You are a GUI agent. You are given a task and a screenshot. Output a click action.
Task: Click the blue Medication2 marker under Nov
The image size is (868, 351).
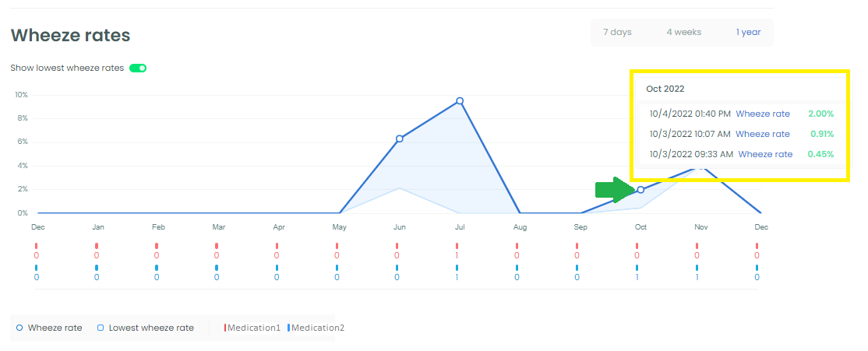click(x=698, y=268)
